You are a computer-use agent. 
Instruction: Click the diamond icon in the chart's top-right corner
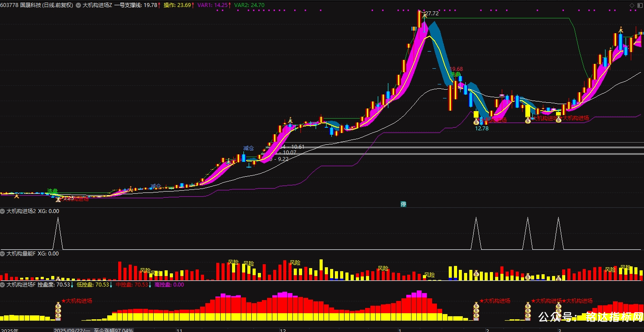(632, 5)
